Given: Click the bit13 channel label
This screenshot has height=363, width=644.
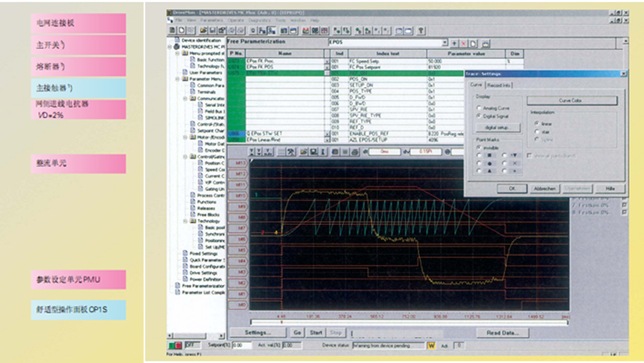Looking at the screenshot, I should coord(241,163).
